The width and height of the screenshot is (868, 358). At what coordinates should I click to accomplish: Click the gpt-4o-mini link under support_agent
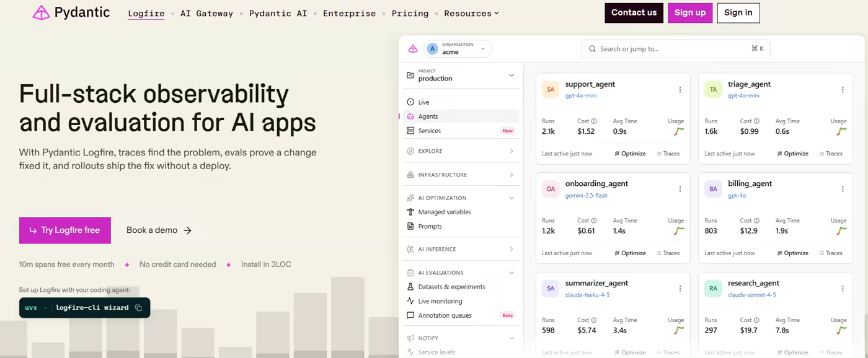[581, 96]
